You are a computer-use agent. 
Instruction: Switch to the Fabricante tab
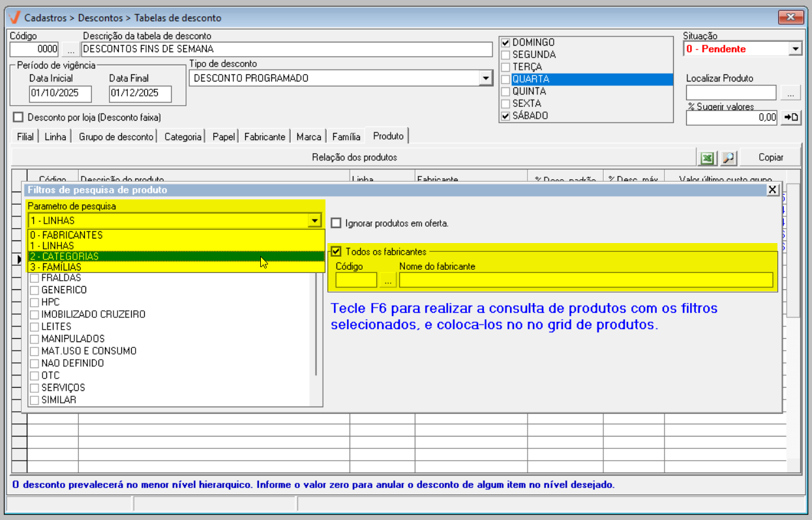(x=265, y=137)
